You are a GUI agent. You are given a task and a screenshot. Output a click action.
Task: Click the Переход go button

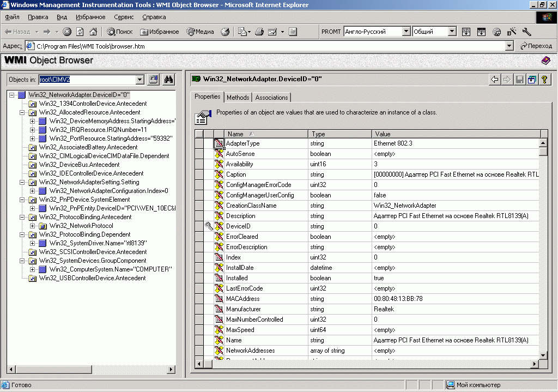(x=536, y=46)
